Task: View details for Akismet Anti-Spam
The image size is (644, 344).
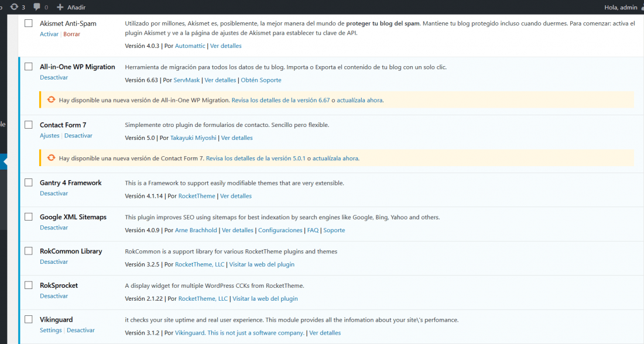Action: [225, 46]
